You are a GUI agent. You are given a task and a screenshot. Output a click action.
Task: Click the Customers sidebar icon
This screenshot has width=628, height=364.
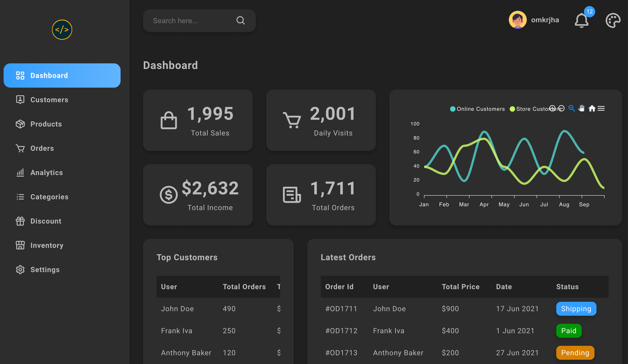point(20,100)
